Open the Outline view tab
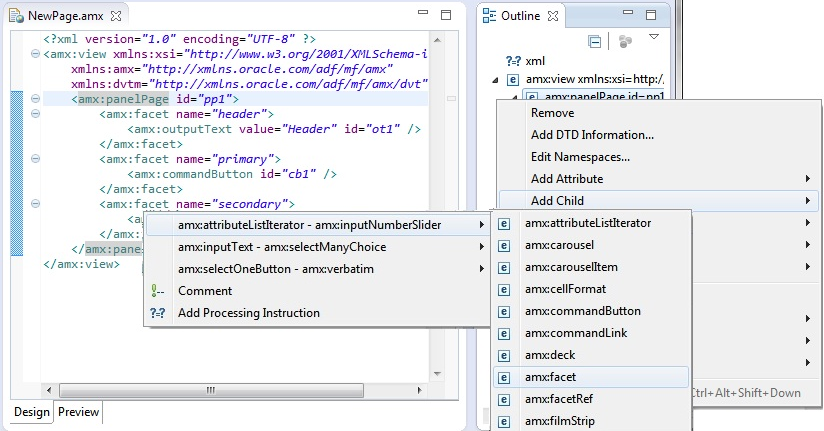This screenshot has height=431, width=824. point(520,16)
